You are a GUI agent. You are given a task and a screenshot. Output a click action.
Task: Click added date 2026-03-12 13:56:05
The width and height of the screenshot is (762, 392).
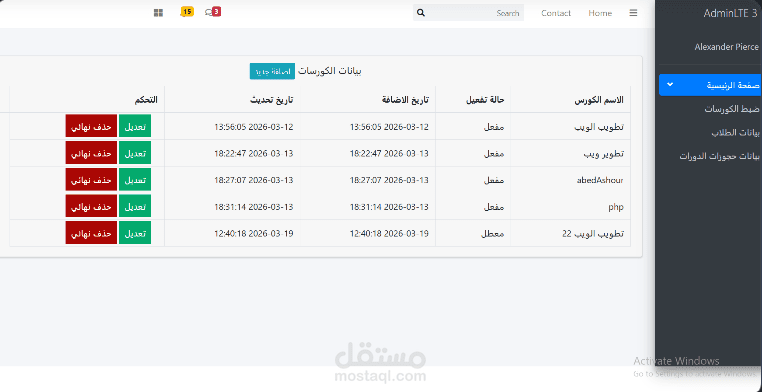click(x=389, y=127)
